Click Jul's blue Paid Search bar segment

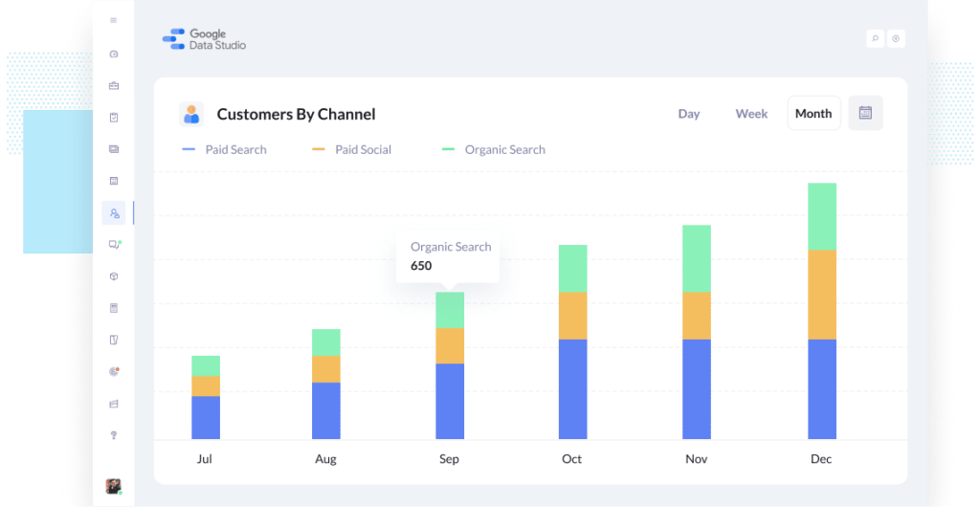click(x=206, y=418)
